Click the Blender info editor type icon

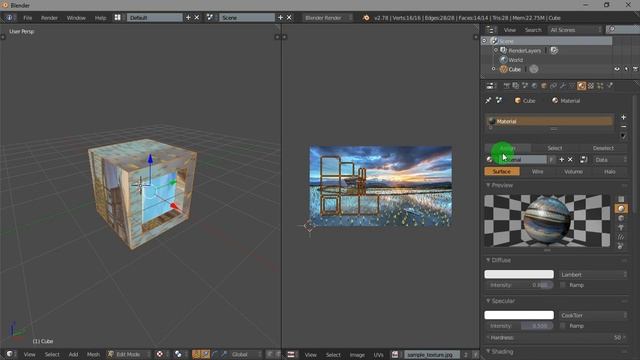tap(9, 18)
